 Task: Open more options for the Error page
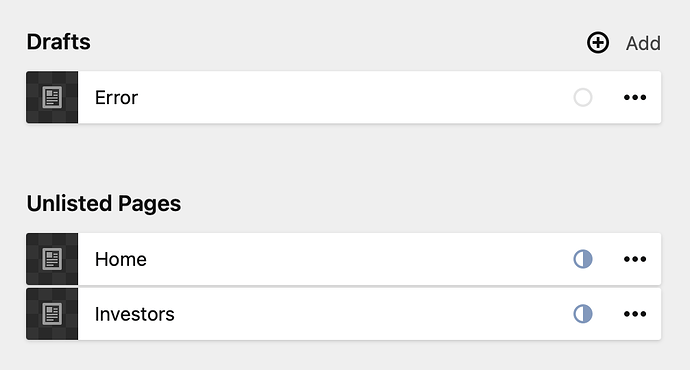[635, 97]
